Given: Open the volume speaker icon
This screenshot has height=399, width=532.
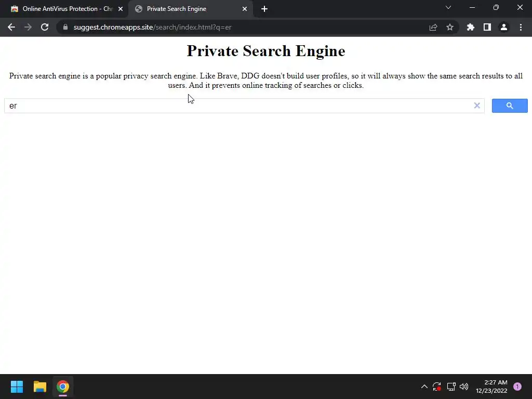Looking at the screenshot, I should click(464, 387).
